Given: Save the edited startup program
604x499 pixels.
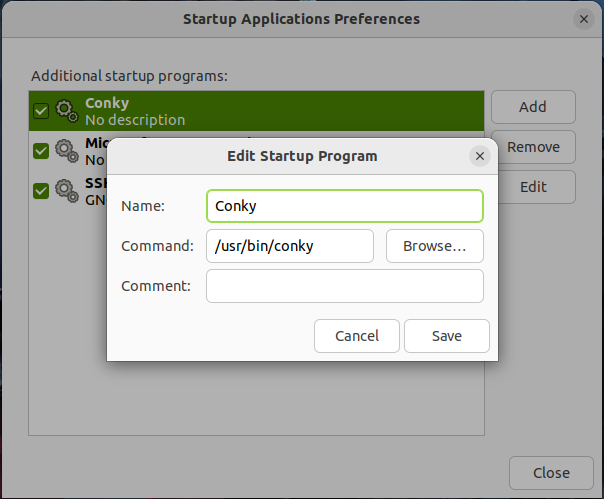Looking at the screenshot, I should tap(447, 336).
